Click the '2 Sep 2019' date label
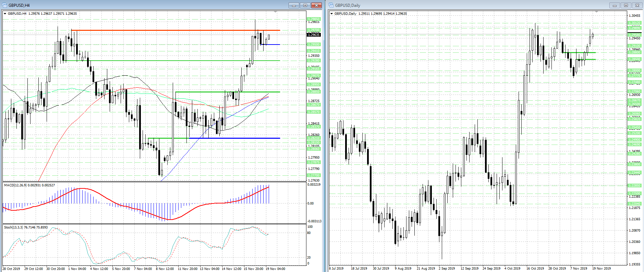644x272 pixels. point(447,269)
